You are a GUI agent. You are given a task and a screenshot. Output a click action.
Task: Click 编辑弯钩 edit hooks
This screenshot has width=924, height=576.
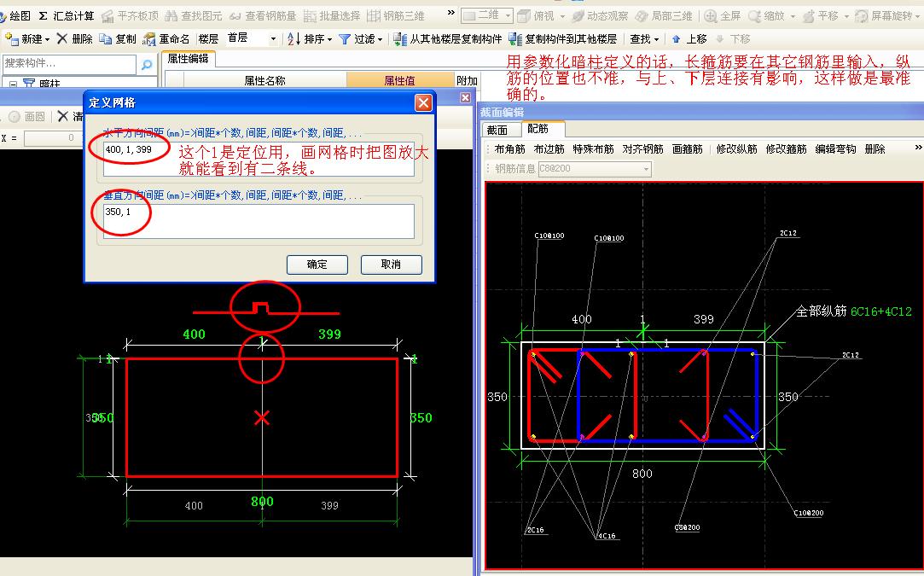[x=835, y=149]
